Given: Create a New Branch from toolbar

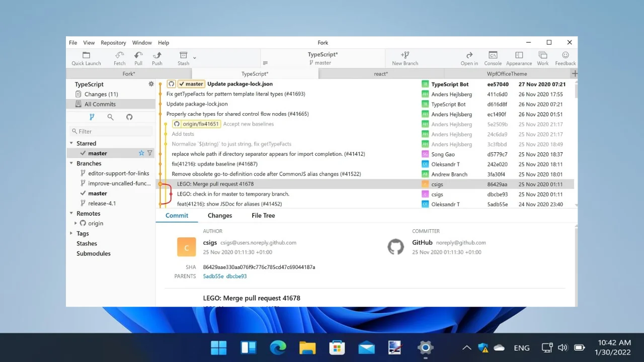Looking at the screenshot, I should tap(405, 58).
